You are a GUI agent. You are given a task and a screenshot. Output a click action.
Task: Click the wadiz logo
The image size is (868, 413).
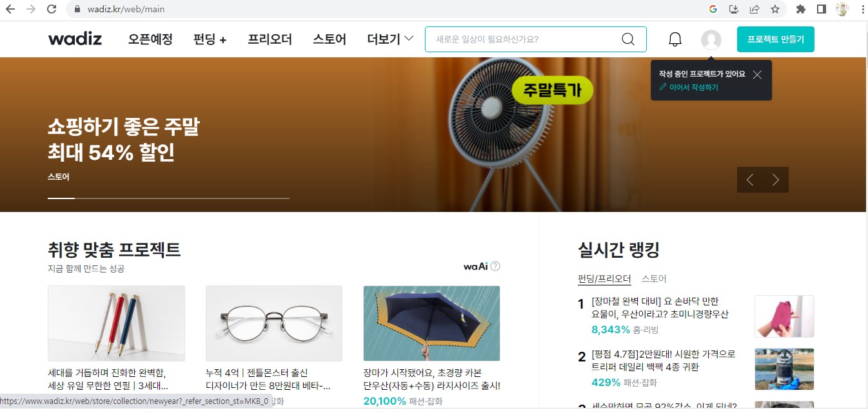tap(75, 39)
